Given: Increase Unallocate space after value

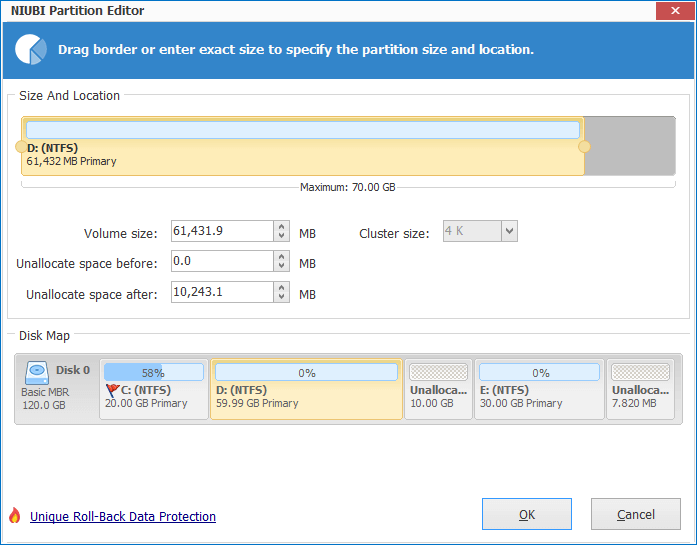Looking at the screenshot, I should (281, 288).
